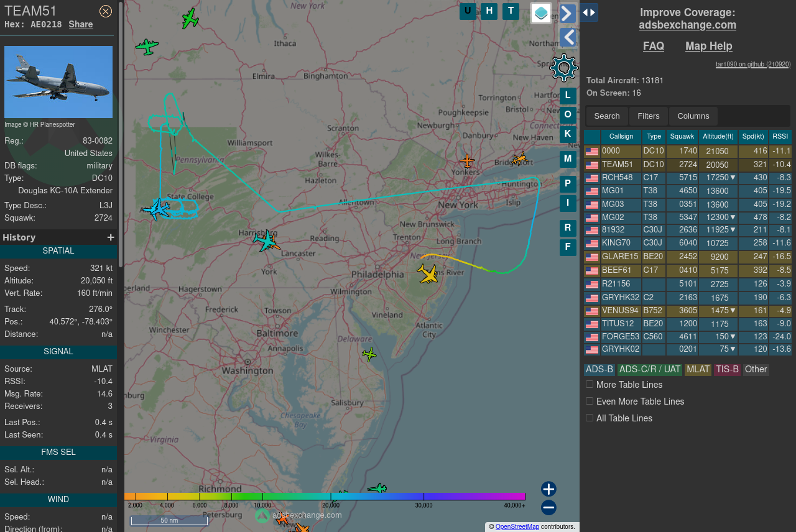Open the Search tab

pos(607,116)
